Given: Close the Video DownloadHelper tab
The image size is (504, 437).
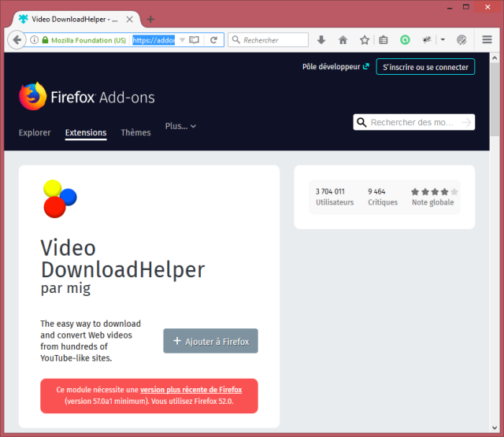Looking at the screenshot, I should tap(129, 19).
